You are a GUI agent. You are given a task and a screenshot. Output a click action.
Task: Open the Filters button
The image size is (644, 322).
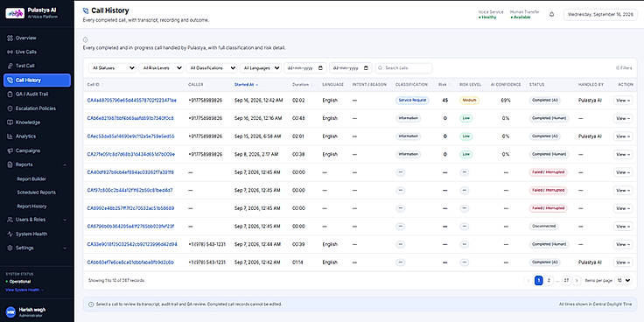tap(624, 68)
